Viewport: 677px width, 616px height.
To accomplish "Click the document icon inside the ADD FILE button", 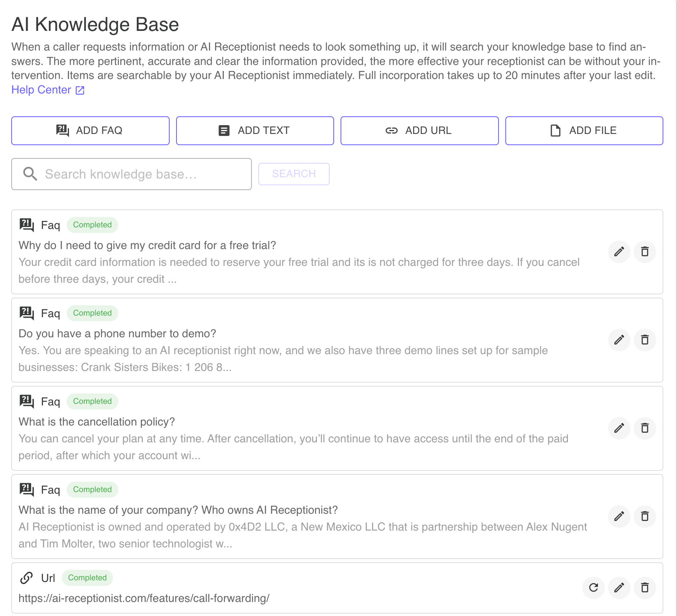I will tap(555, 130).
